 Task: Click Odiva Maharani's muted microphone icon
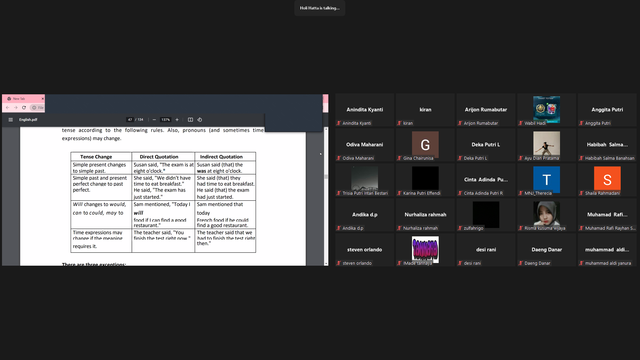tap(339, 158)
